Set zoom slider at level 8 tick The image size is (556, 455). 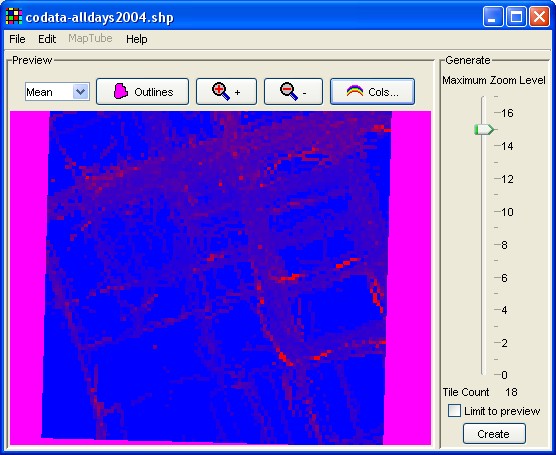click(483, 245)
